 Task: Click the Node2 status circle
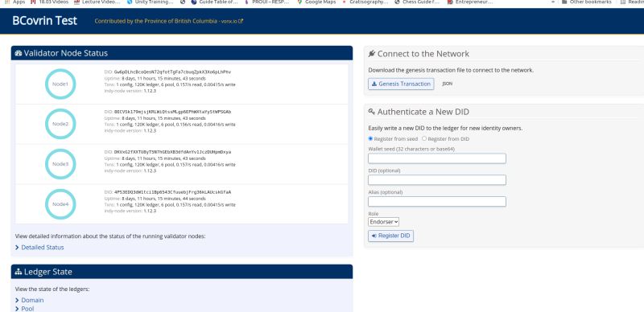[x=60, y=124]
